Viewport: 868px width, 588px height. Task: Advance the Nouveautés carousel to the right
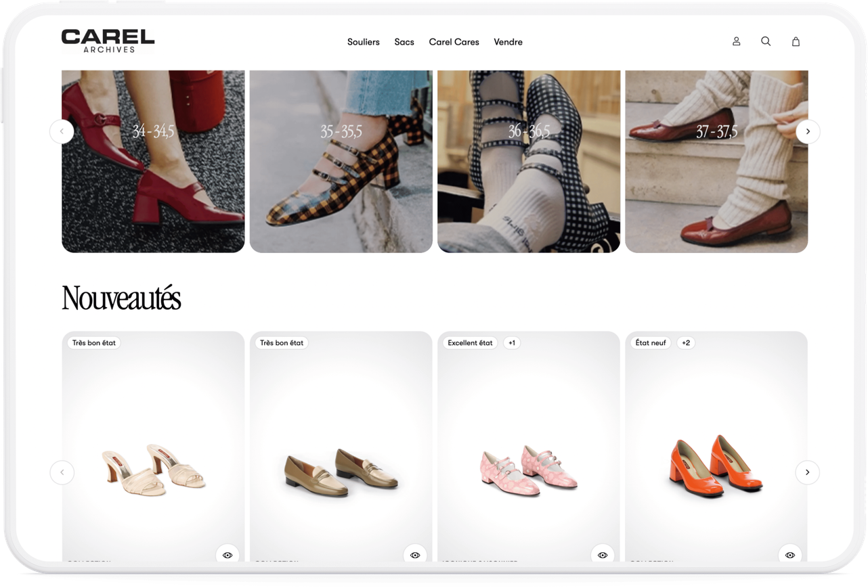[x=807, y=472]
